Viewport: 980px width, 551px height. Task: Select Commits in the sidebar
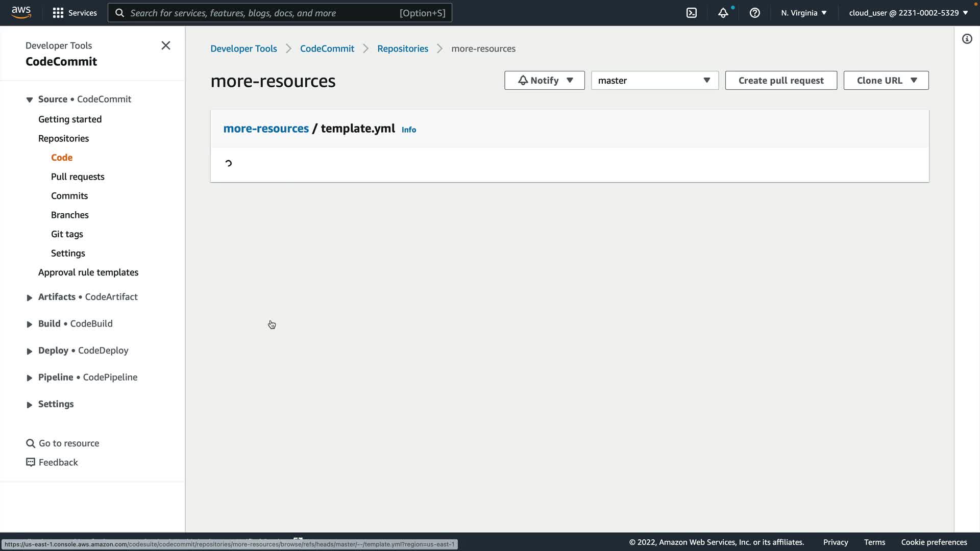pyautogui.click(x=69, y=196)
